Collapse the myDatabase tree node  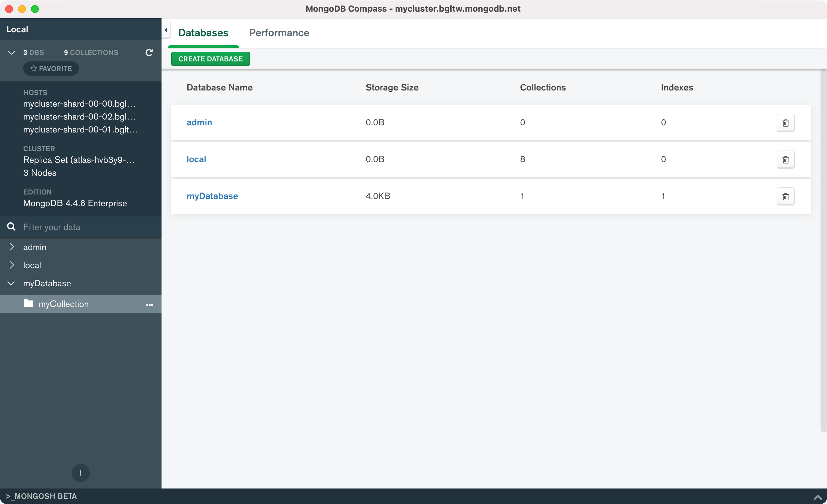11,283
